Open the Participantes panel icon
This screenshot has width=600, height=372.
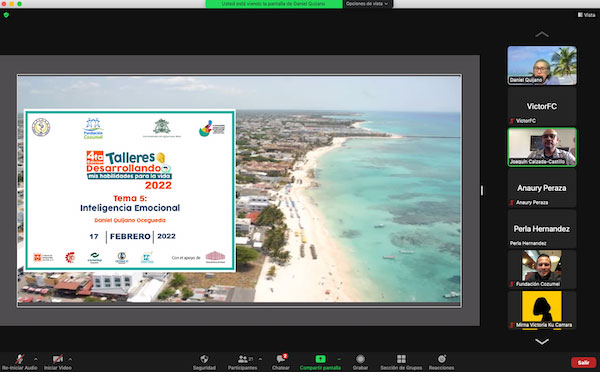[x=243, y=359]
